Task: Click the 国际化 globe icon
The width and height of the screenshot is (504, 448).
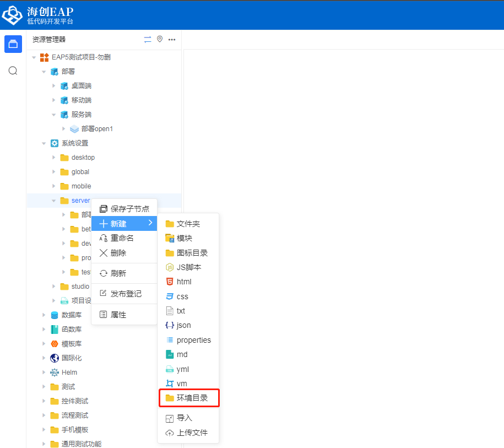Action: [55, 358]
